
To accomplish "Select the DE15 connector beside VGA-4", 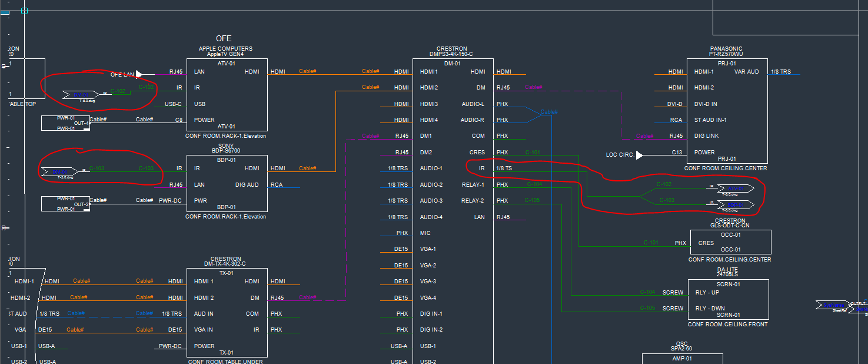I will [x=401, y=297].
